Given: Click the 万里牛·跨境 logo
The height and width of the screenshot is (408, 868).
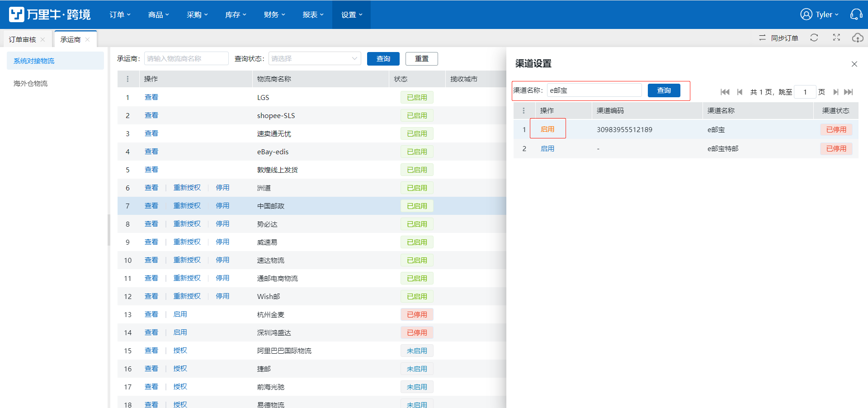Looking at the screenshot, I should pyautogui.click(x=50, y=14).
